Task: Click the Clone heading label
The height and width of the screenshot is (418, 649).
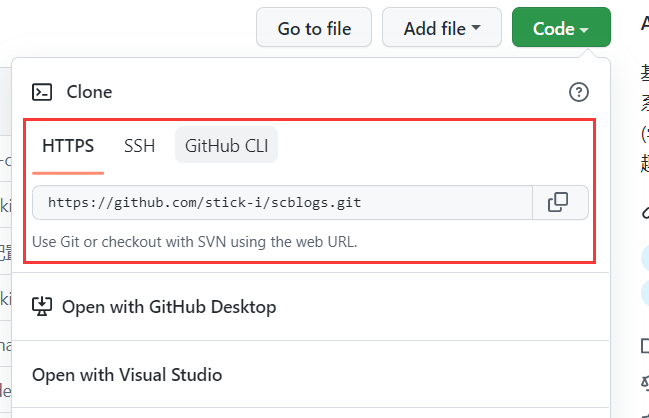Action: pos(89,92)
